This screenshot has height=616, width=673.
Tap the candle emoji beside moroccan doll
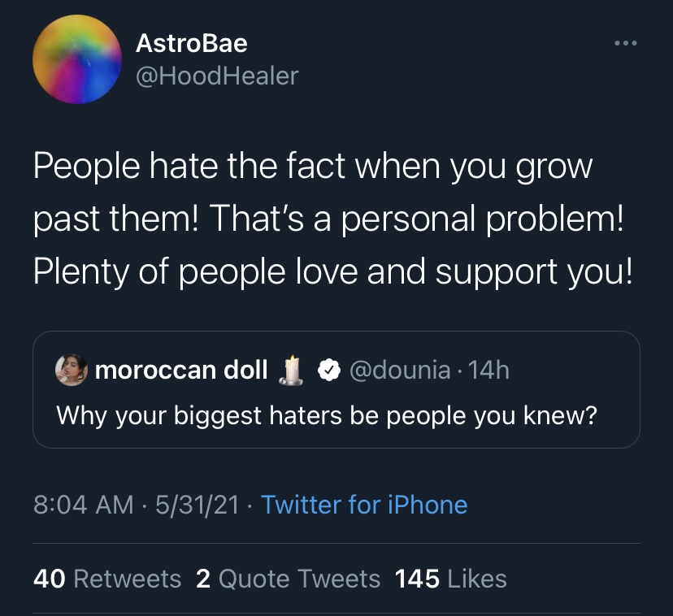291,370
